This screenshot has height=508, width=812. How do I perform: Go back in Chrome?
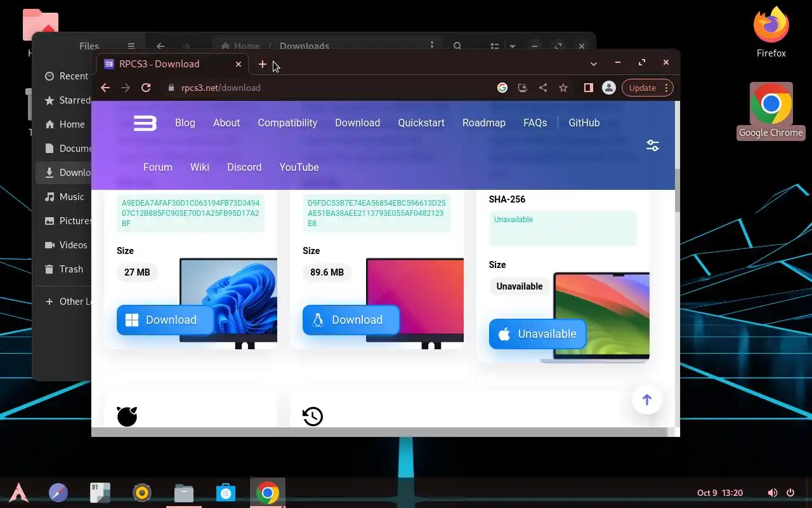pyautogui.click(x=105, y=88)
